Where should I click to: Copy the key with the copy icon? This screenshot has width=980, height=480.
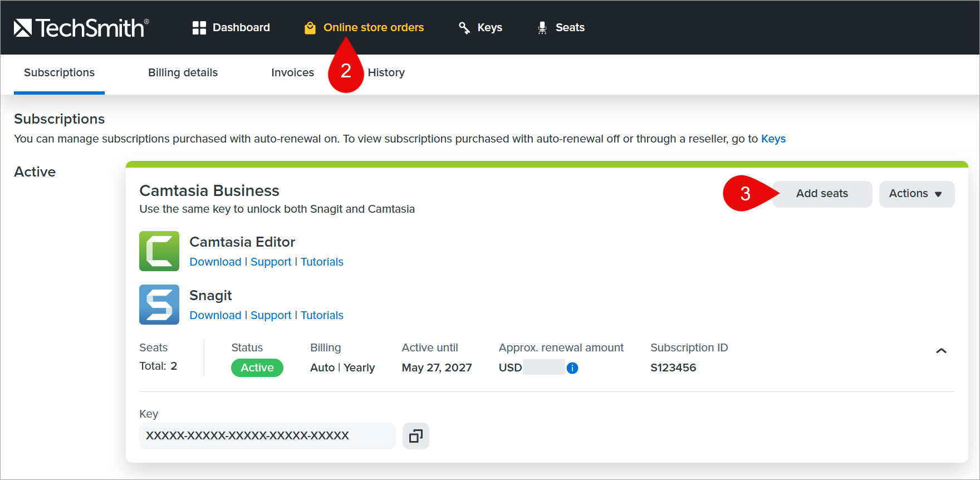416,436
